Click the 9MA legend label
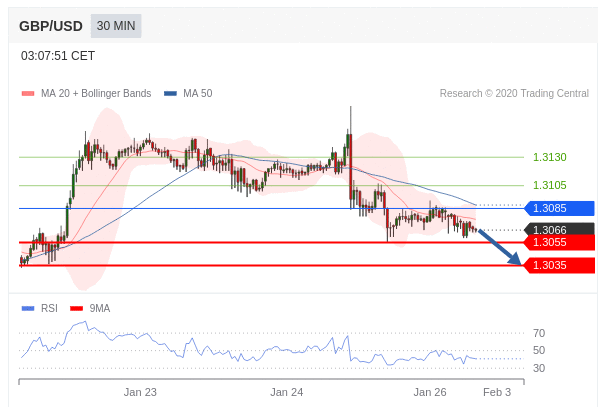 (x=100, y=308)
